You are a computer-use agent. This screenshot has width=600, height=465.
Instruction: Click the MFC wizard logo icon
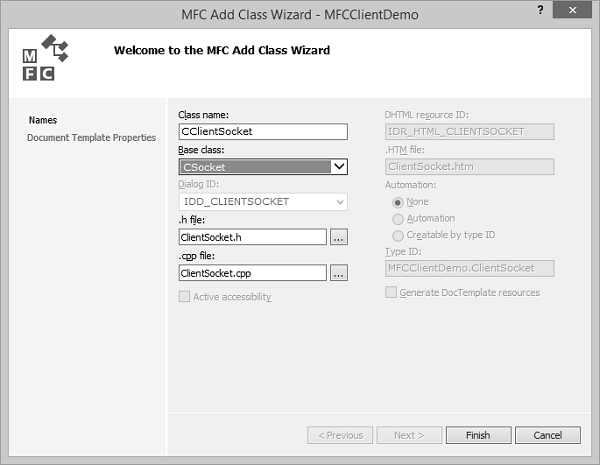[41, 60]
